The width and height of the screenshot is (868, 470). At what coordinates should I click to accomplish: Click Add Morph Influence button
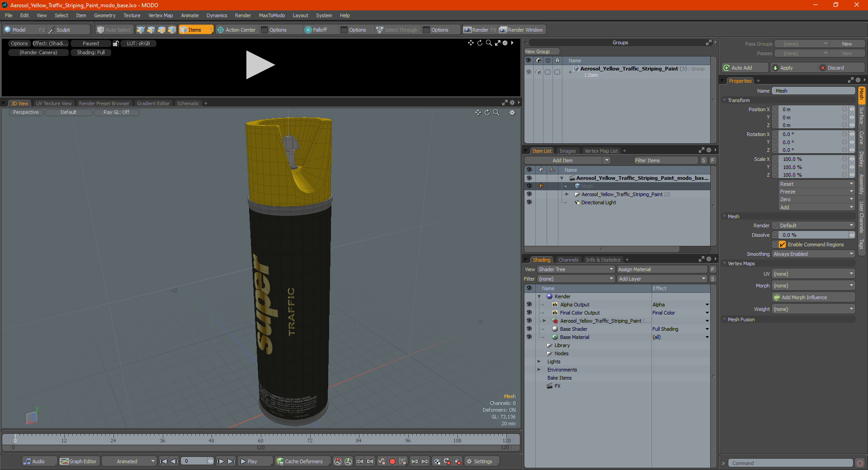coord(814,297)
